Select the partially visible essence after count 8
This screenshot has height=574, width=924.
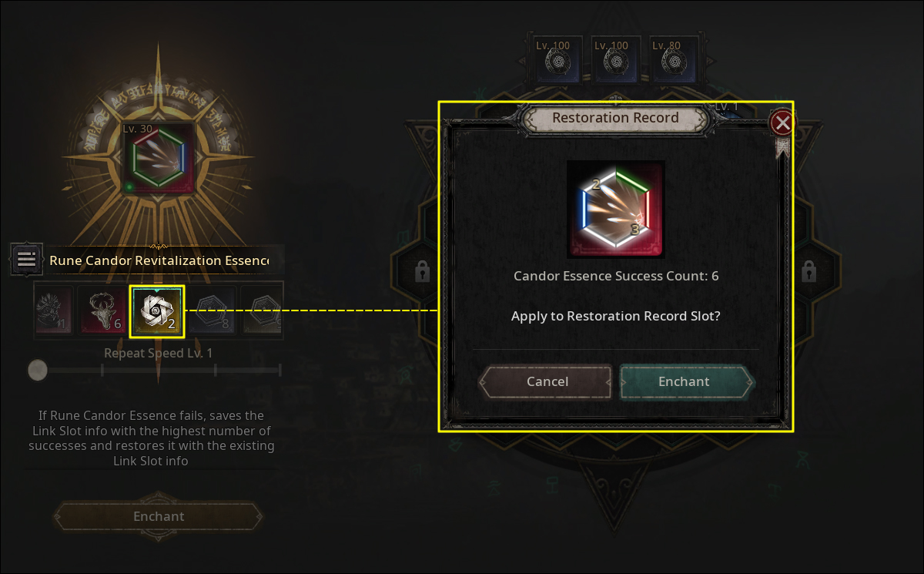(x=262, y=311)
